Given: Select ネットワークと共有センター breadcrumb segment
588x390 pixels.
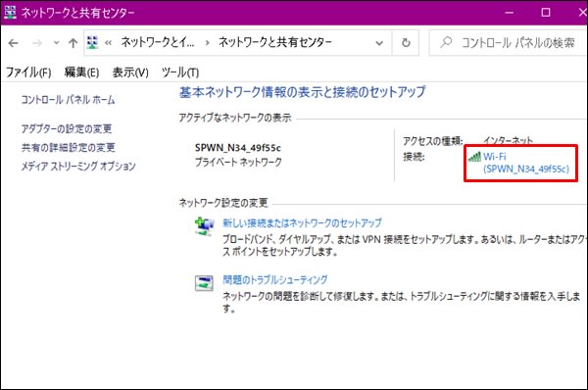Looking at the screenshot, I should (x=275, y=42).
